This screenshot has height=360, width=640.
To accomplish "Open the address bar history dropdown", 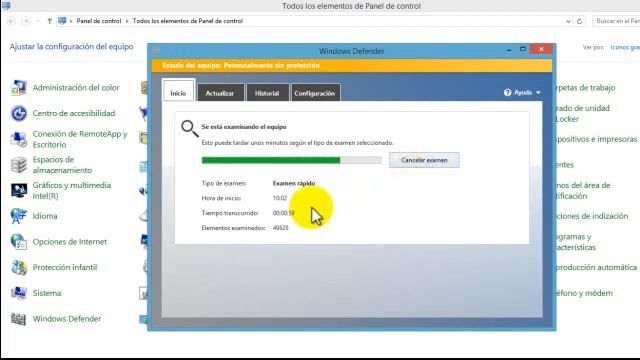I will 568,21.
